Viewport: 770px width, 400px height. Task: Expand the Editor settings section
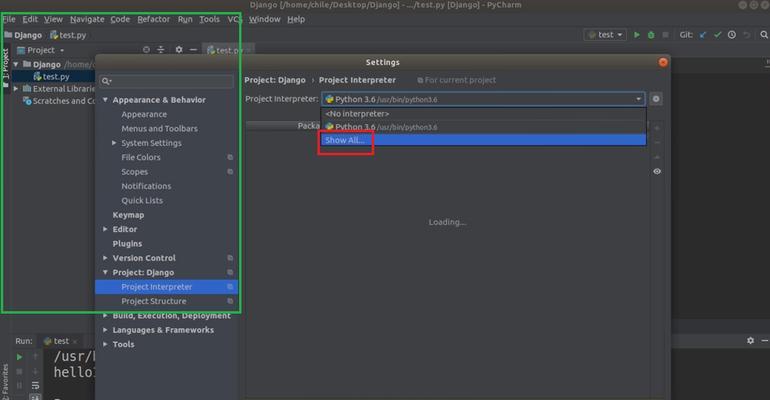tap(105, 229)
